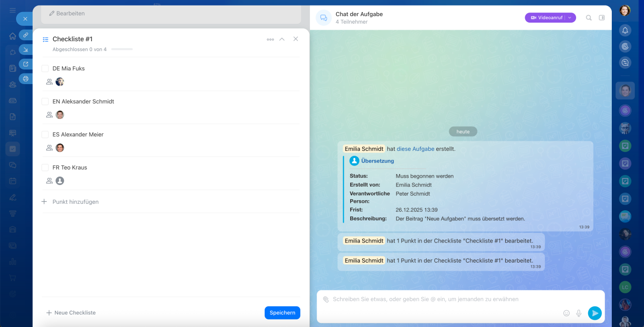Toggle the chat sidebar panel icon
644x327 pixels.
602,18
